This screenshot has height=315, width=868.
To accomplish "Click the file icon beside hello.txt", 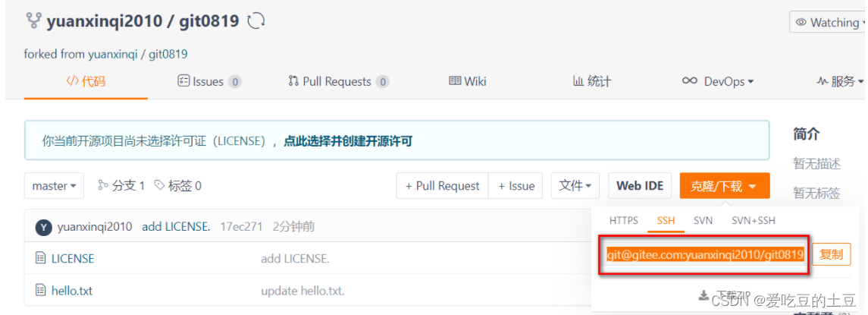I will tap(40, 289).
